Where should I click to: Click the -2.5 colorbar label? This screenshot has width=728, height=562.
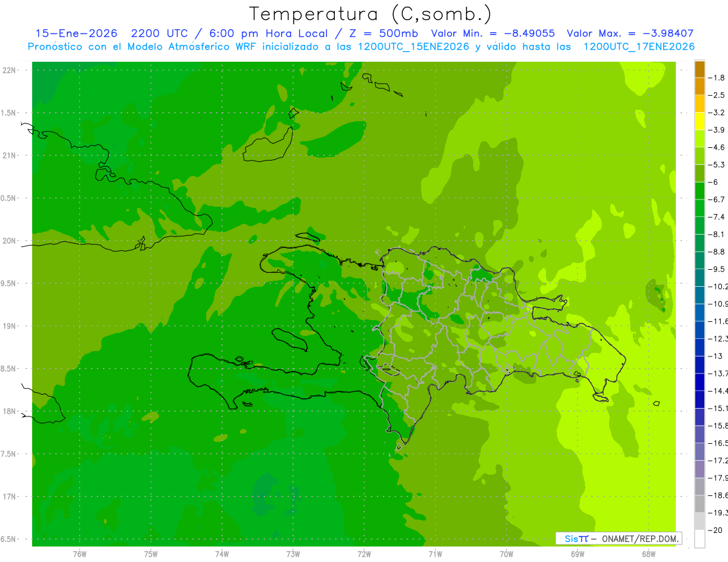click(716, 95)
